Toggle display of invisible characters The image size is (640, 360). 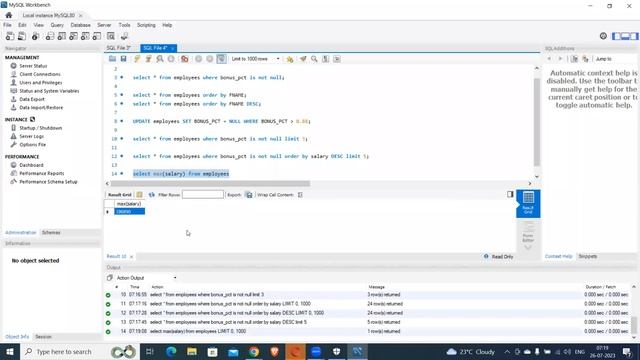(x=325, y=59)
